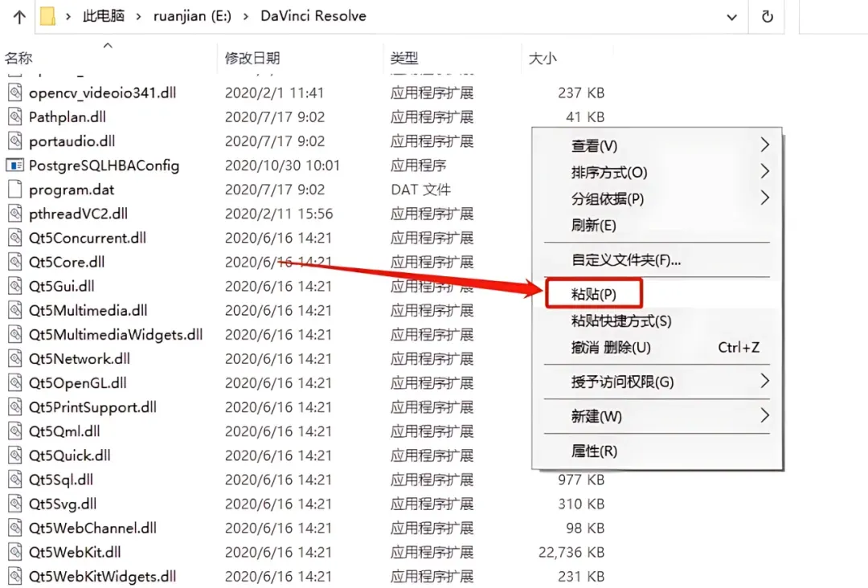This screenshot has width=868, height=588.
Task: Click the Qt5WebChannel.dll file icon
Action: [15, 529]
